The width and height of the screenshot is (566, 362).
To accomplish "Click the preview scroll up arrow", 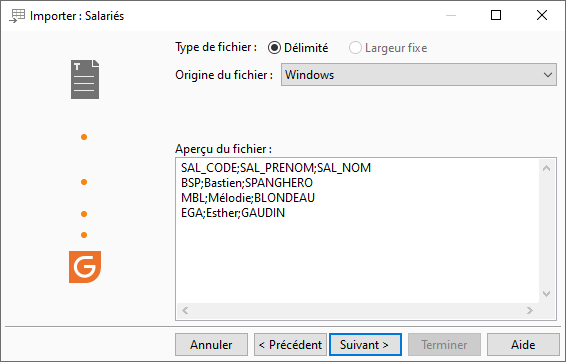I will pyautogui.click(x=547, y=168).
